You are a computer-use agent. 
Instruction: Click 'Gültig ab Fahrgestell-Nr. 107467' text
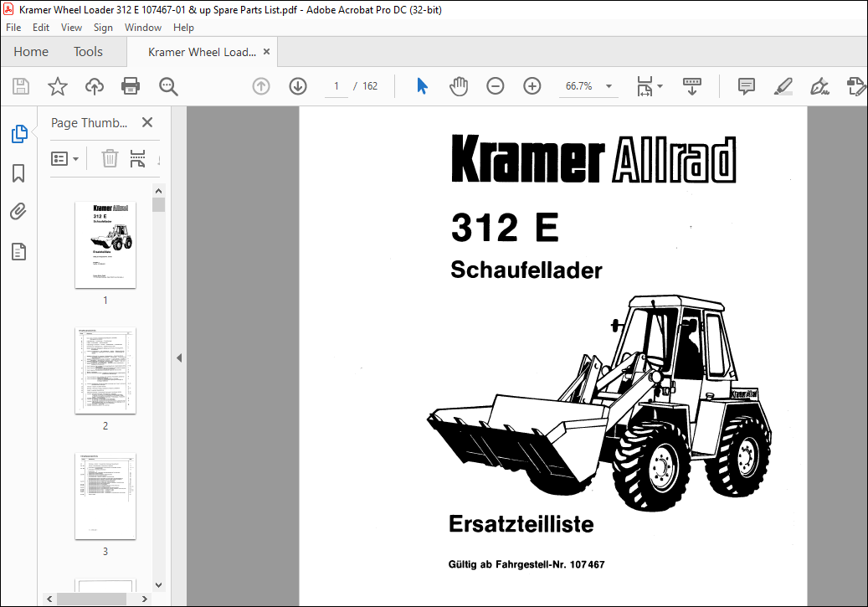point(526,565)
